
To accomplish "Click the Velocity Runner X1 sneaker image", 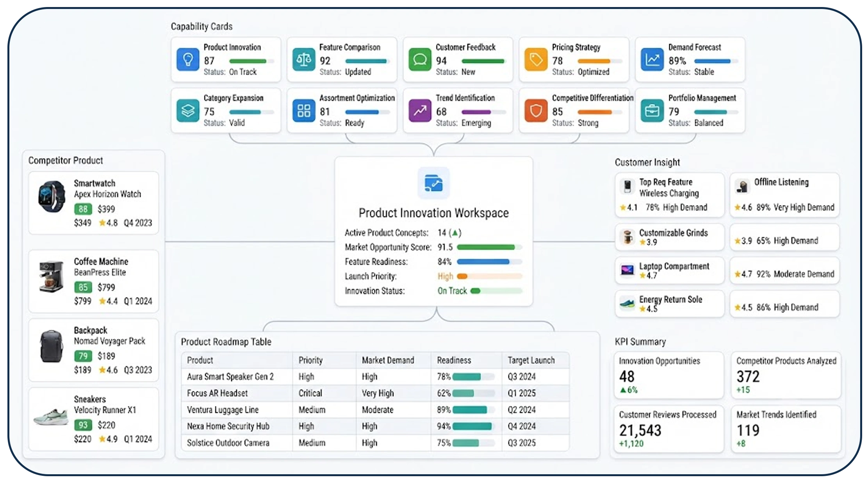I will [51, 416].
